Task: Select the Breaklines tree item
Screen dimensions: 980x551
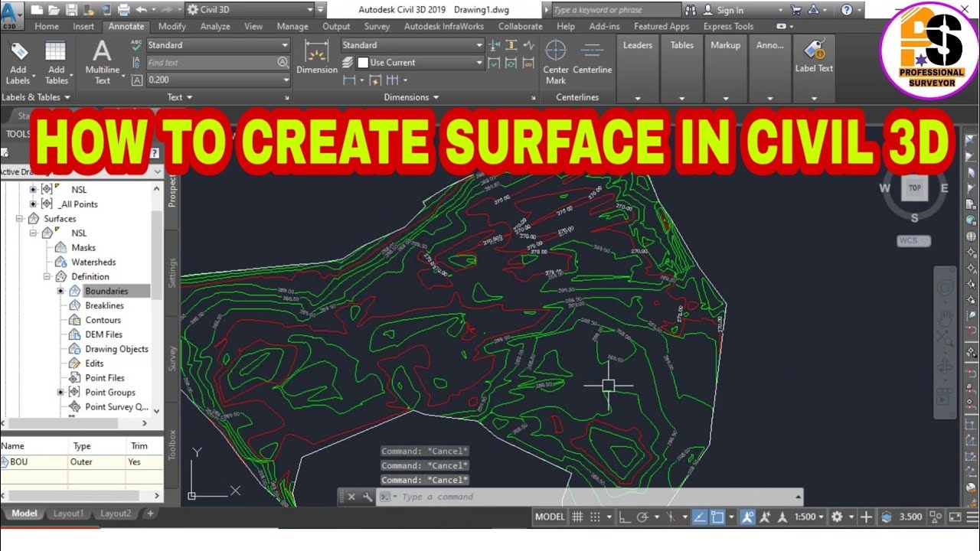Action: click(104, 305)
